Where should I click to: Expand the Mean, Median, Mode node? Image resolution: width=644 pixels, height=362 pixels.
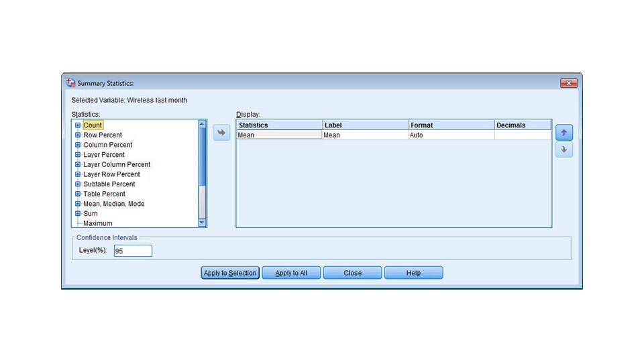coord(78,204)
